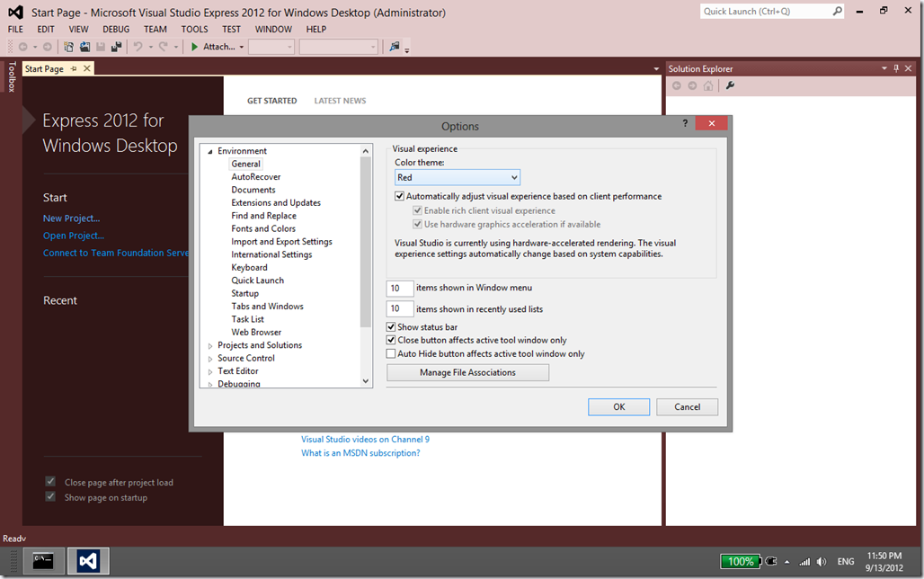This screenshot has height=579, width=924.
Task: Check Auto Hide button affects active tool window
Action: (391, 353)
